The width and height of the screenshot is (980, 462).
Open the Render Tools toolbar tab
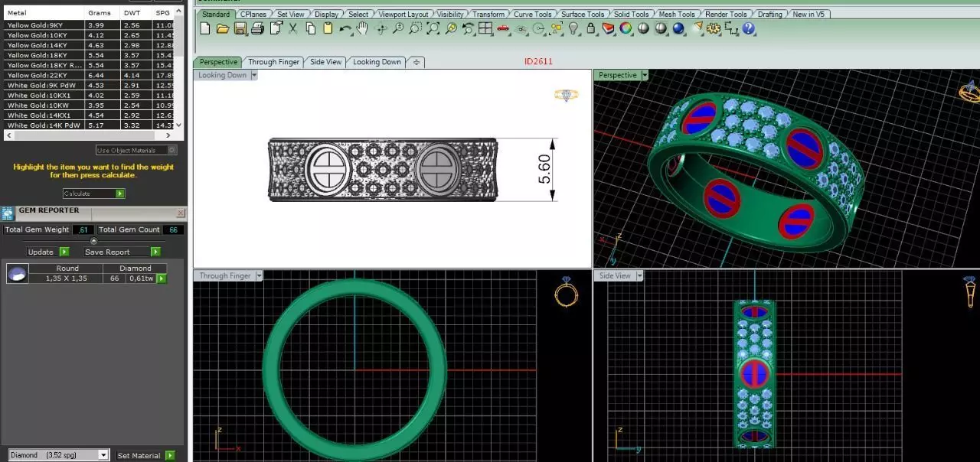[x=726, y=14]
